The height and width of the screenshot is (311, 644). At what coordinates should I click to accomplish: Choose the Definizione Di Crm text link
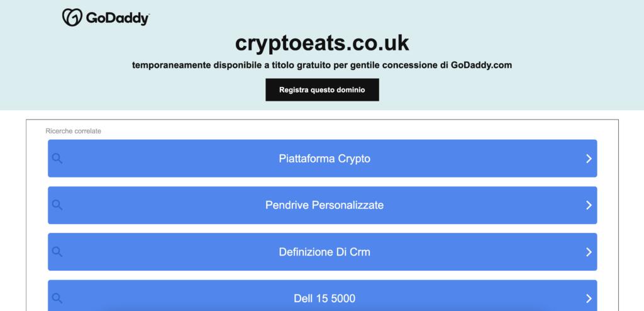[x=325, y=252]
